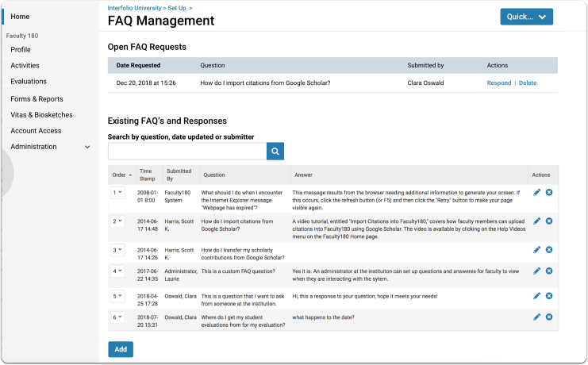The width and height of the screenshot is (588, 365).
Task: Open order dropdown for FAQ number 1
Action: [x=117, y=193]
